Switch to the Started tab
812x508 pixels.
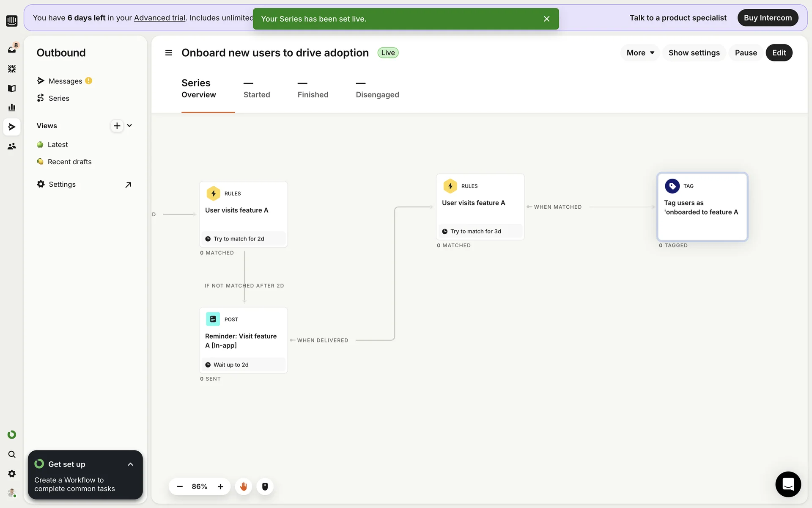click(257, 89)
